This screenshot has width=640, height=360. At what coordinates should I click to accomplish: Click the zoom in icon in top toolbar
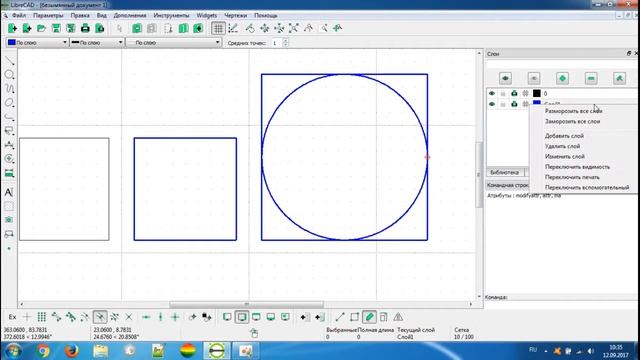[264, 28]
